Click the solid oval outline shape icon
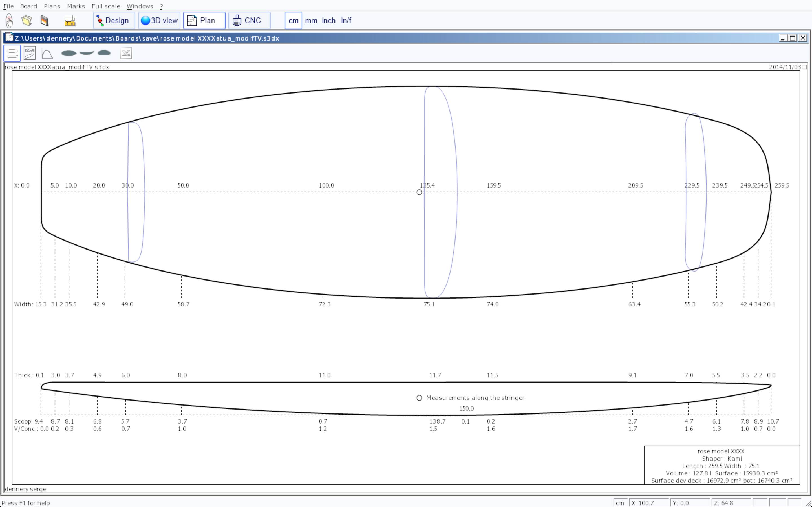This screenshot has height=507, width=812. coord(69,53)
